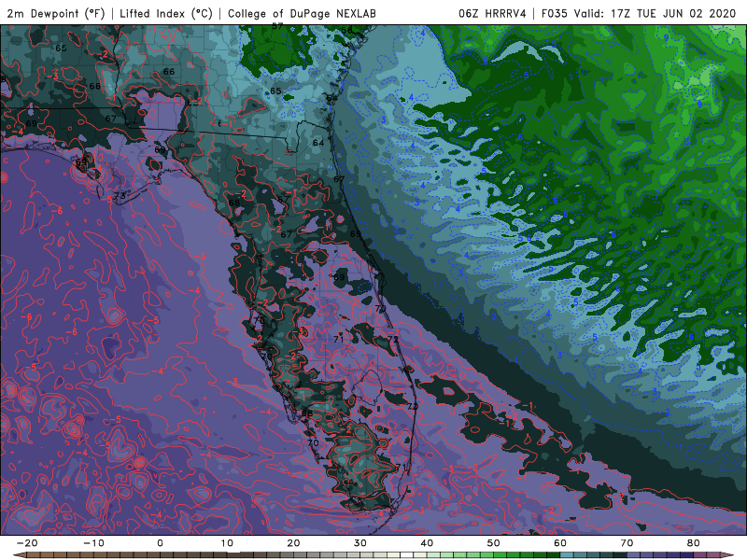This screenshot has height=560, width=747.
Task: Click the 10 label on the color scale
Action: point(227,543)
